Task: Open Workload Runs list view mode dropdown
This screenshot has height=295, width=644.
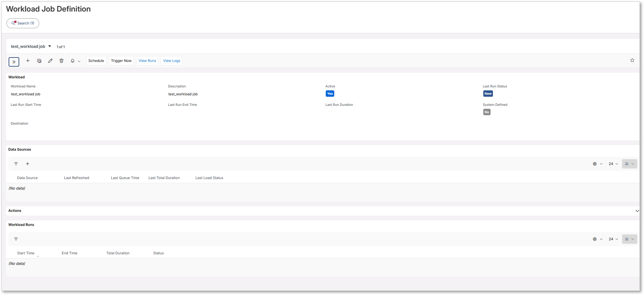Action: click(629, 239)
